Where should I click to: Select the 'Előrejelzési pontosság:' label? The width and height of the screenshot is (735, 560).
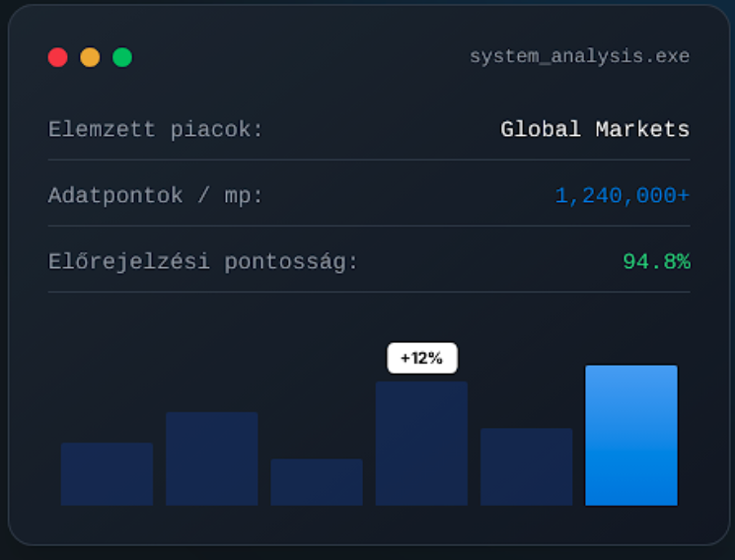click(x=203, y=261)
